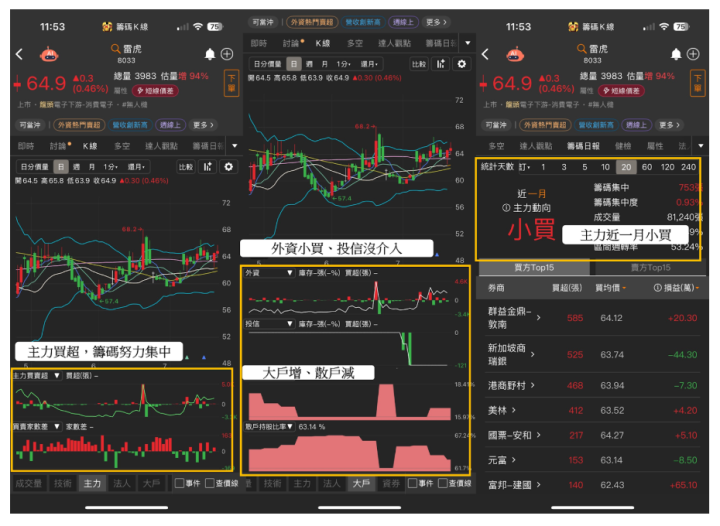Tap 外資熱門買超 tag on left screen
This screenshot has height=526, width=720.
point(79,125)
